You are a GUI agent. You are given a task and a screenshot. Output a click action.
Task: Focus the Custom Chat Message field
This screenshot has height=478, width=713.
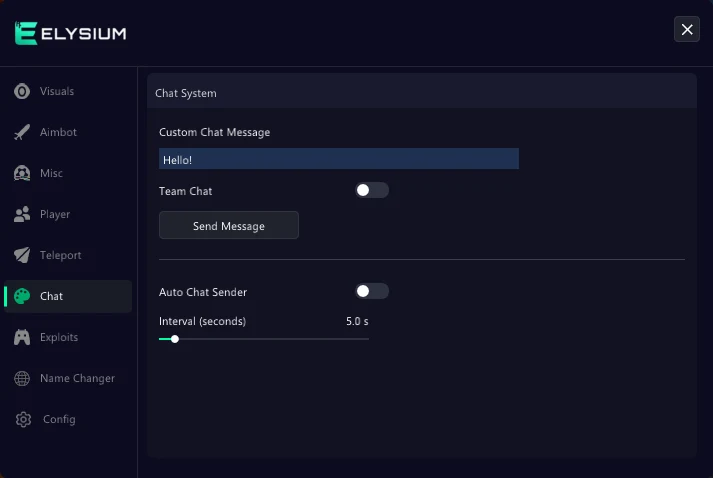pos(339,159)
